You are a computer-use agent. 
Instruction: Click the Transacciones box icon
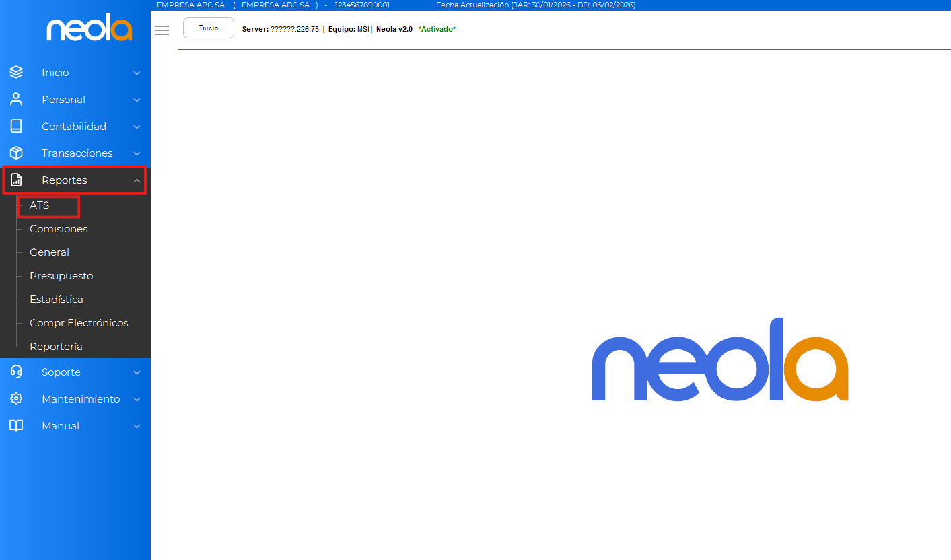click(x=16, y=153)
